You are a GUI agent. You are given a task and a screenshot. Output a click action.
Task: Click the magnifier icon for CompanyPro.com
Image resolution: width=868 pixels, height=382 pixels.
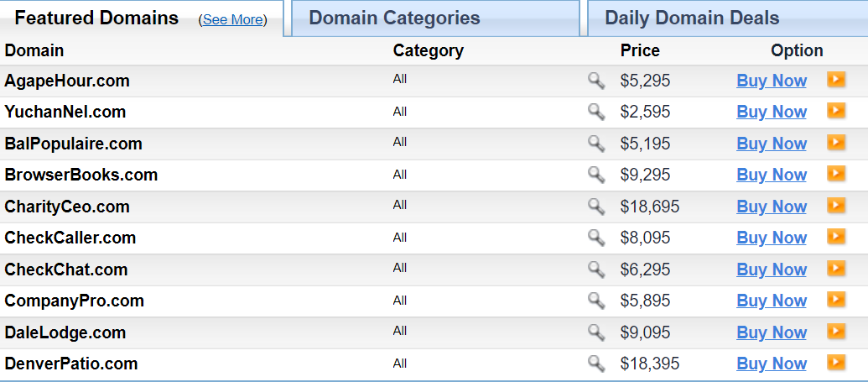pos(595,301)
